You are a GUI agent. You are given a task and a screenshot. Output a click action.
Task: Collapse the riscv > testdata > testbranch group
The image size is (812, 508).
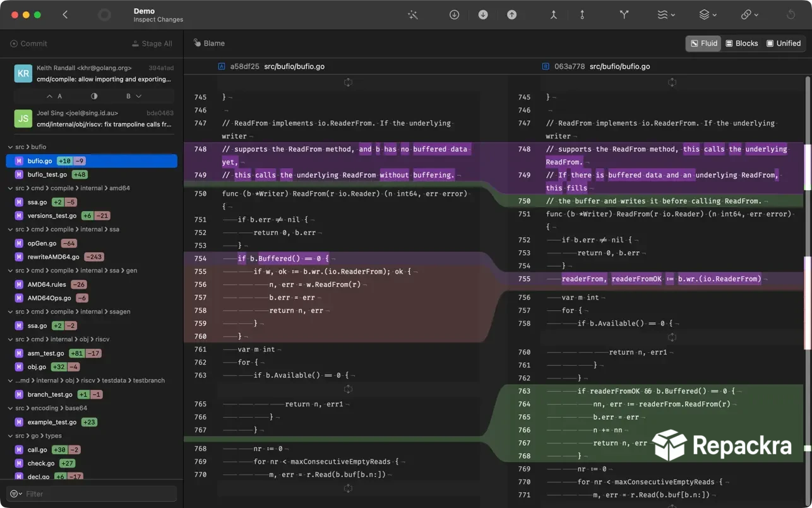(x=10, y=380)
